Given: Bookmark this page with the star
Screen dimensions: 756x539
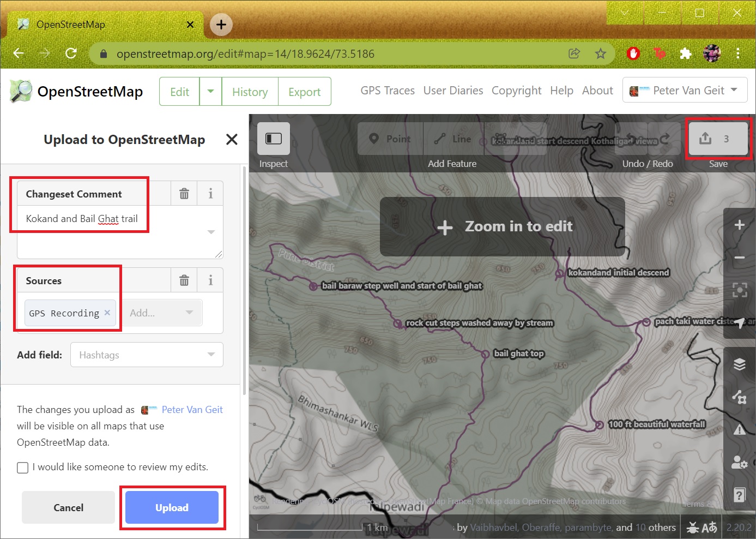Looking at the screenshot, I should coord(601,53).
